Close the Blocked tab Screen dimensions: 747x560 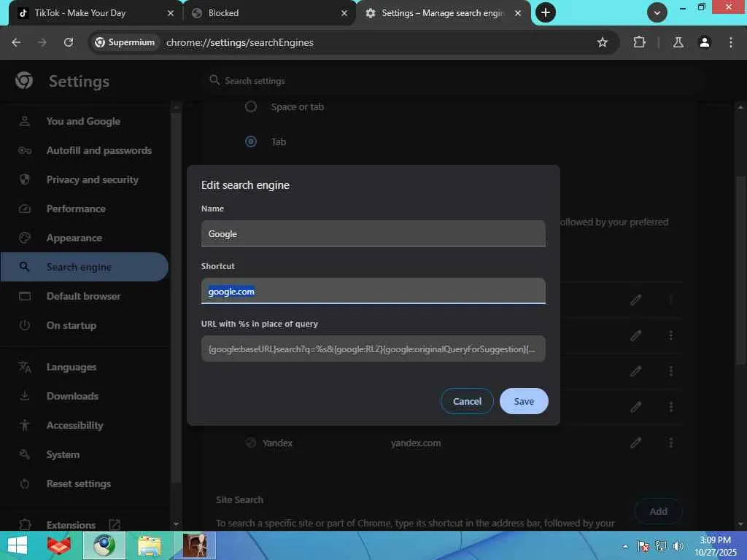344,13
